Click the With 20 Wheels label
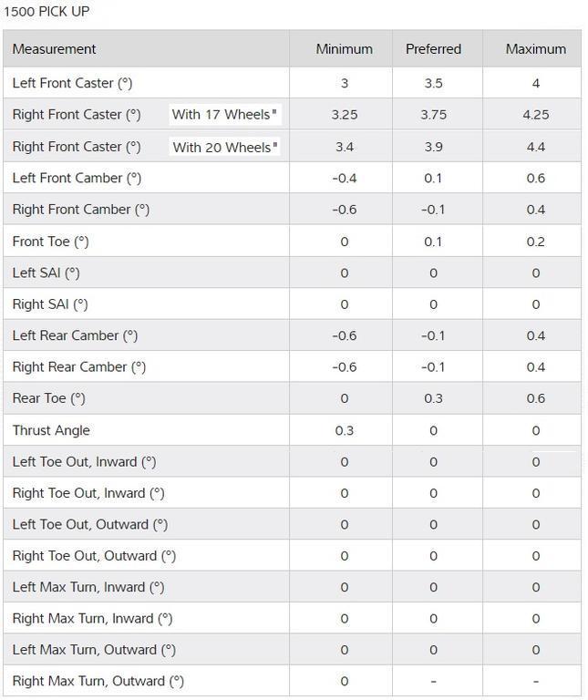Viewport: 588px width, 700px height. pos(225,147)
